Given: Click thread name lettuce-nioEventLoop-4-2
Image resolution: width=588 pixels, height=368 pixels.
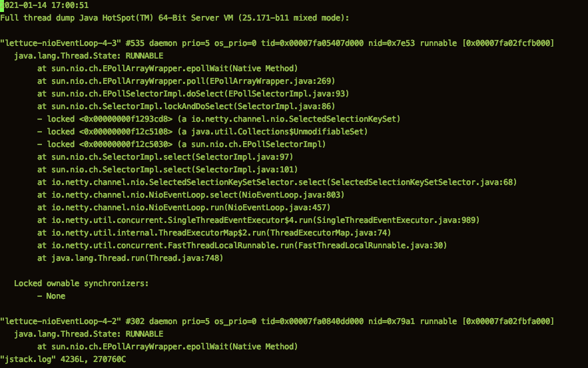Looking at the screenshot, I should click(61, 321).
